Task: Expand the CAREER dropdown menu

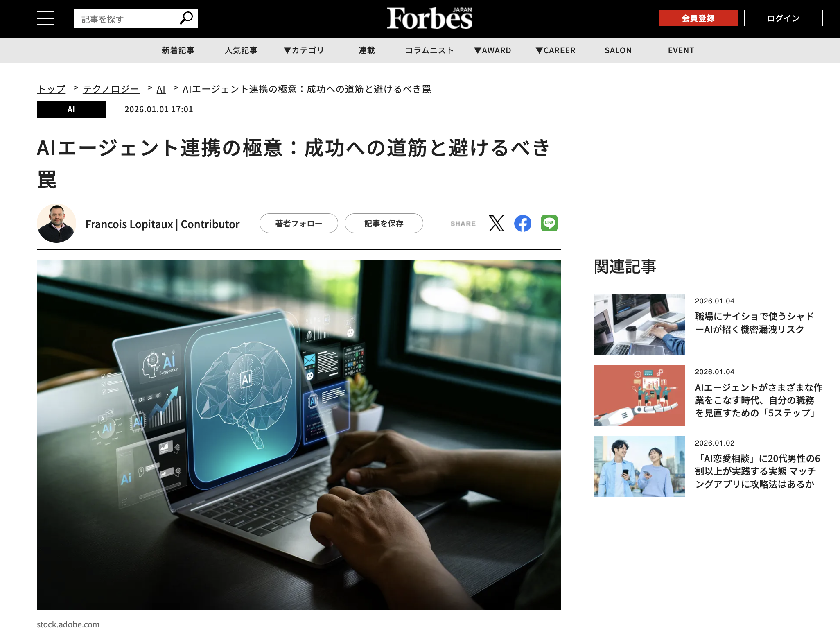Action: (x=555, y=50)
